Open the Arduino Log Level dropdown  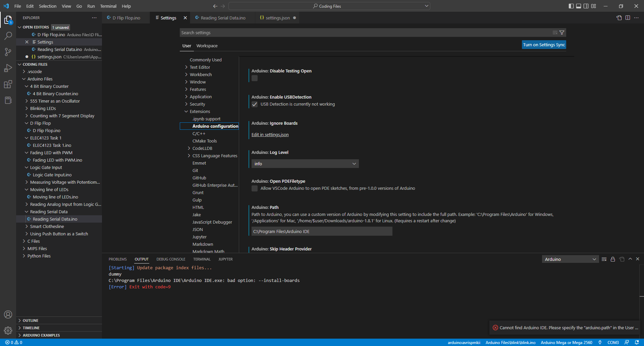click(x=305, y=164)
